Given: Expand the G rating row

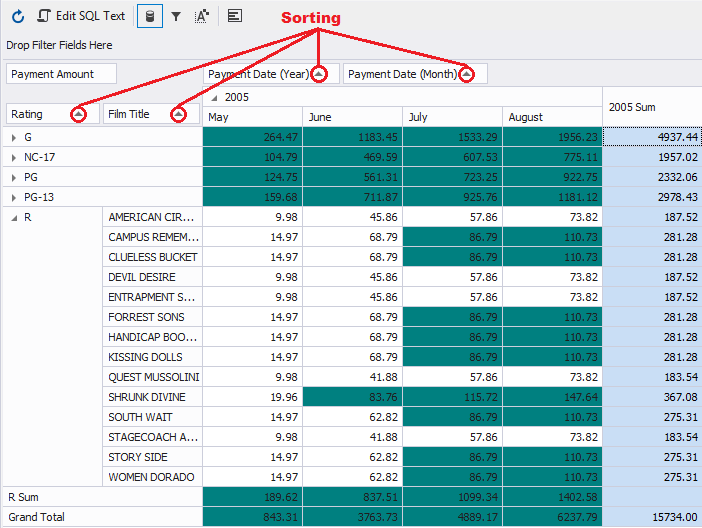Looking at the screenshot, I should point(14,137).
